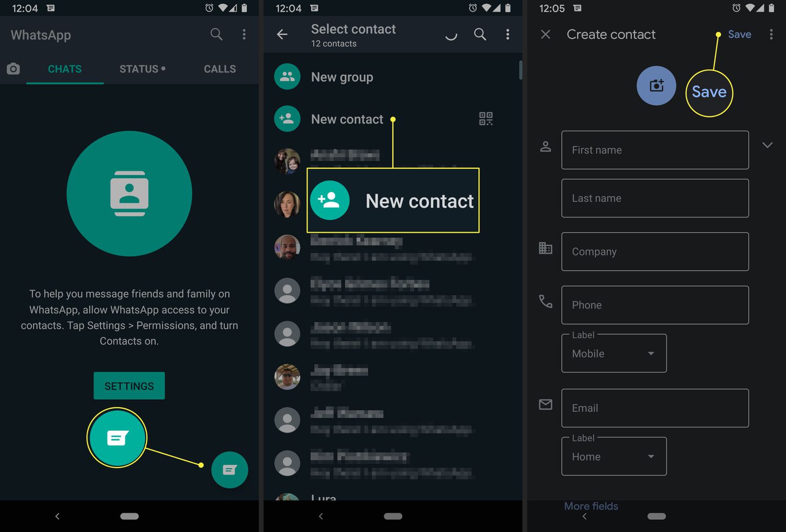Viewport: 786px width, 532px height.
Task: Tap the 'Select contact' title
Action: [x=354, y=29]
